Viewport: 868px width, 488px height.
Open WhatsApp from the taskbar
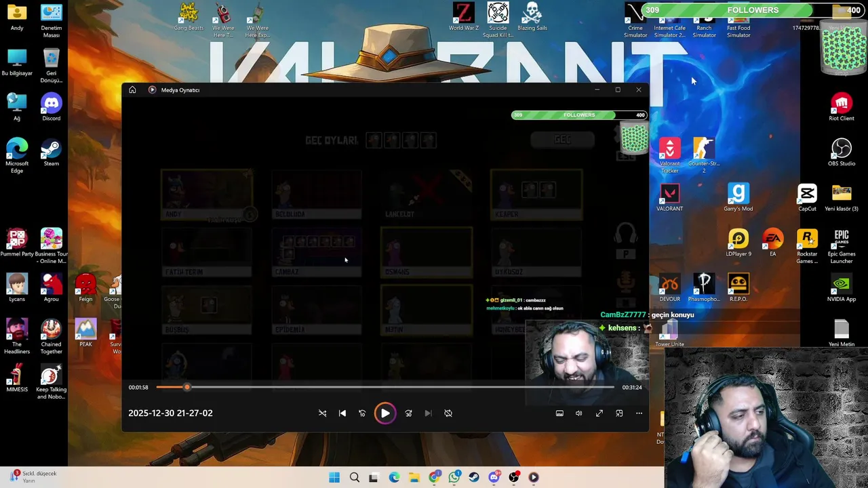[454, 478]
